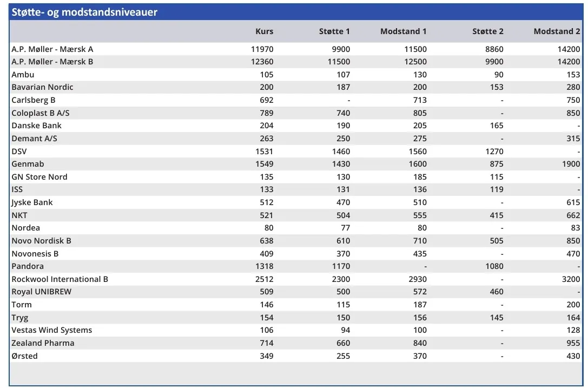The image size is (588, 388).
Task: Select NKT's Modstand 2 value 662
Action: [573, 215]
